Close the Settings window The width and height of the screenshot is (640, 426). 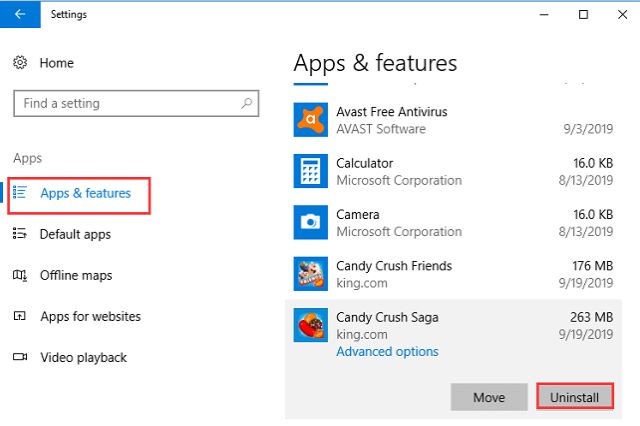(x=622, y=15)
